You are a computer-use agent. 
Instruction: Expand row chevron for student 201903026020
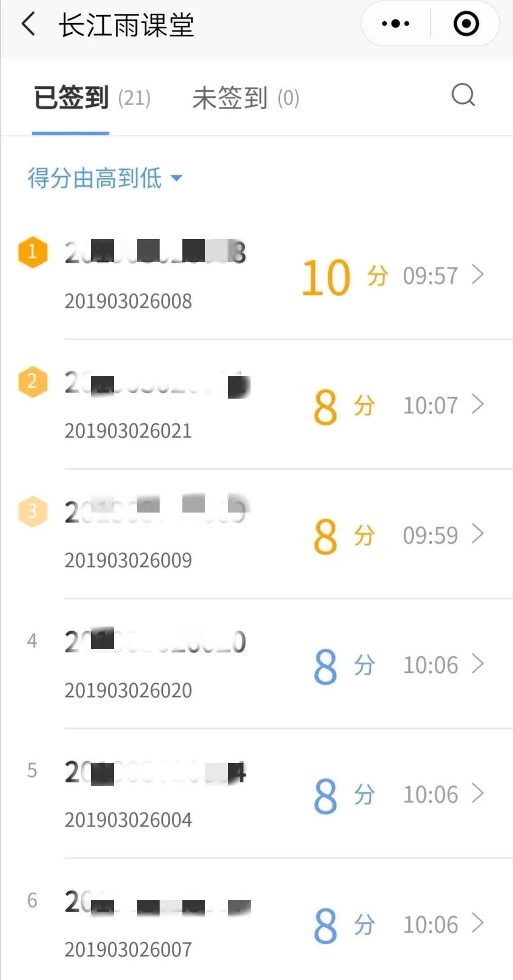[x=478, y=663]
